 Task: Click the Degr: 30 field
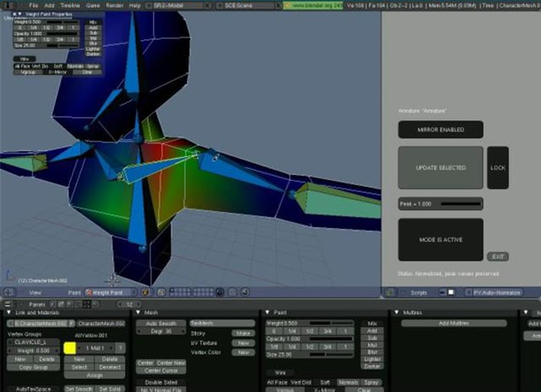click(x=161, y=331)
